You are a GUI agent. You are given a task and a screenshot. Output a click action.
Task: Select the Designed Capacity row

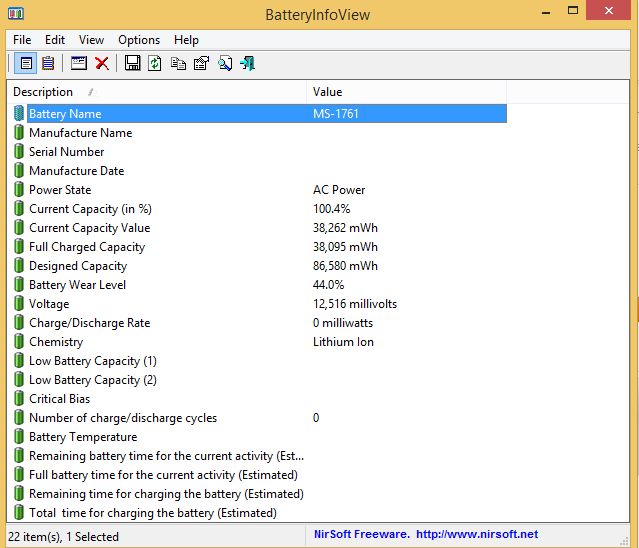pos(77,266)
